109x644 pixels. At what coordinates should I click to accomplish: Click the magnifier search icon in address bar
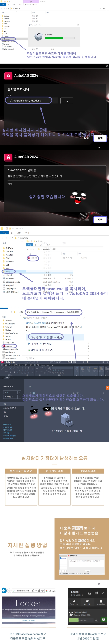(x=33, y=591)
